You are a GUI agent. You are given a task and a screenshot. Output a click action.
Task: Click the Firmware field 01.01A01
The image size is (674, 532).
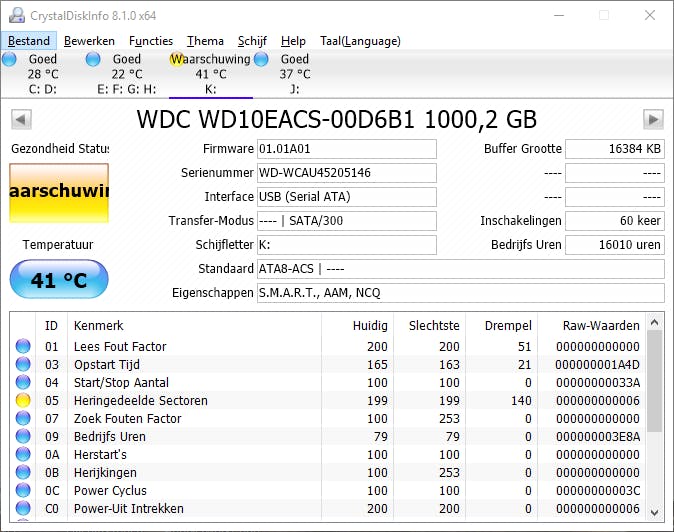(346, 149)
